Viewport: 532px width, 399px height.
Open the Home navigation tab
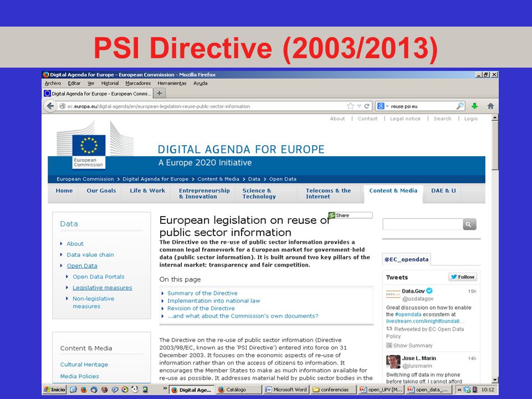(x=64, y=191)
